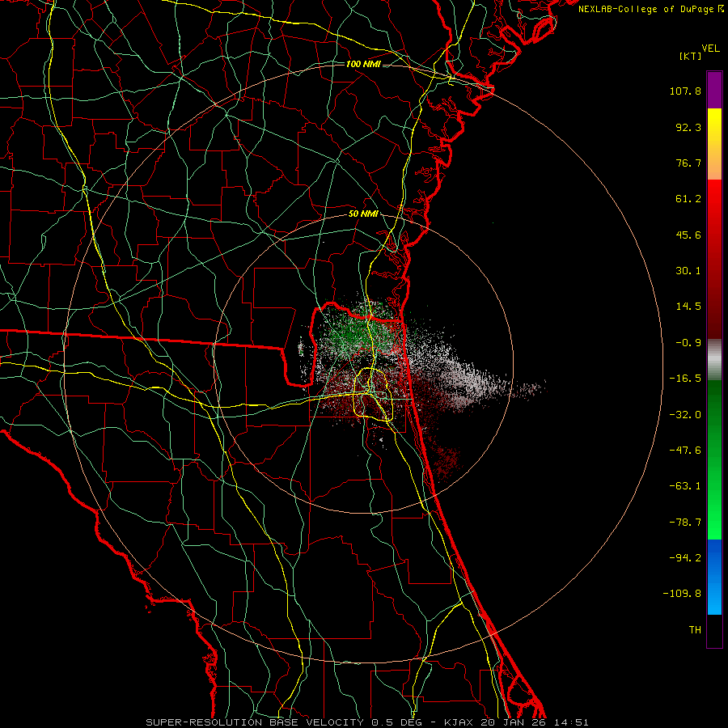728x728 pixels.
Task: Click the green segment of the velocity scale
Action: coord(714,459)
